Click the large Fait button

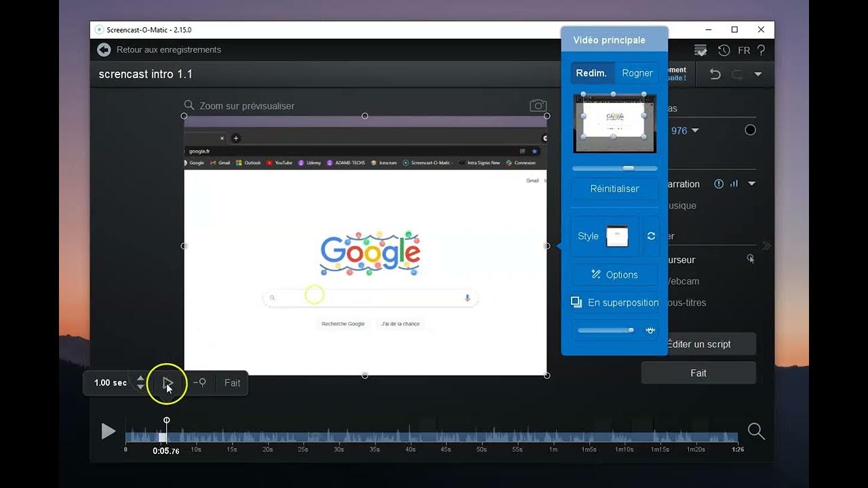pos(698,373)
